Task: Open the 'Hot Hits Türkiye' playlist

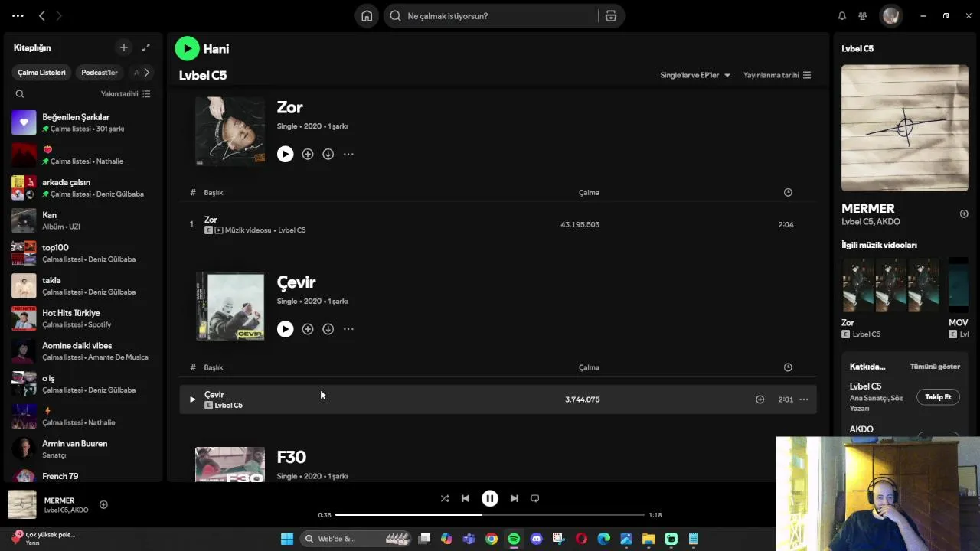Action: click(x=83, y=318)
